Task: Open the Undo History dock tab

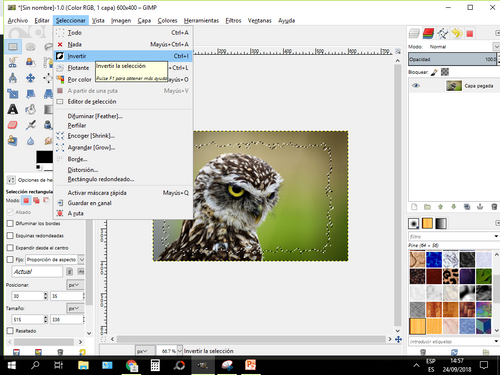Action: (457, 33)
